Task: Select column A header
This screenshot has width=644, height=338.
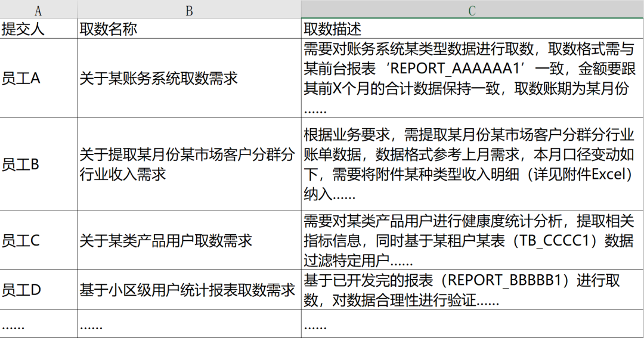Action: coord(38,10)
